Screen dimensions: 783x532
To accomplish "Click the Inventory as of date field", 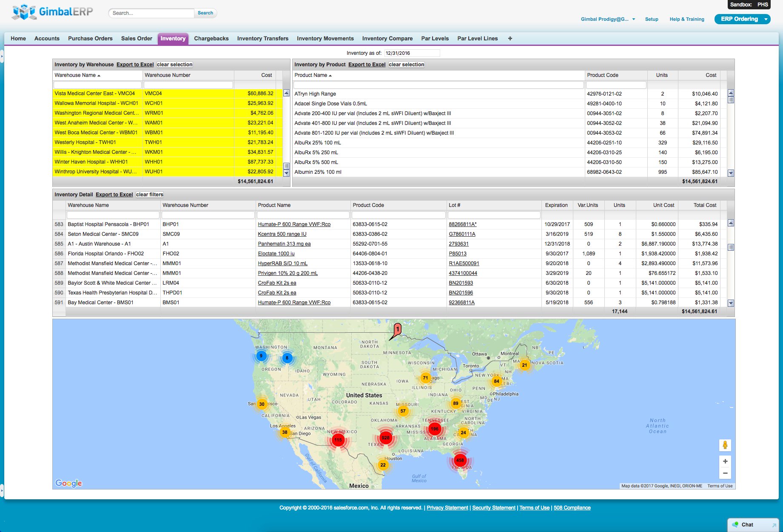I will click(x=411, y=53).
